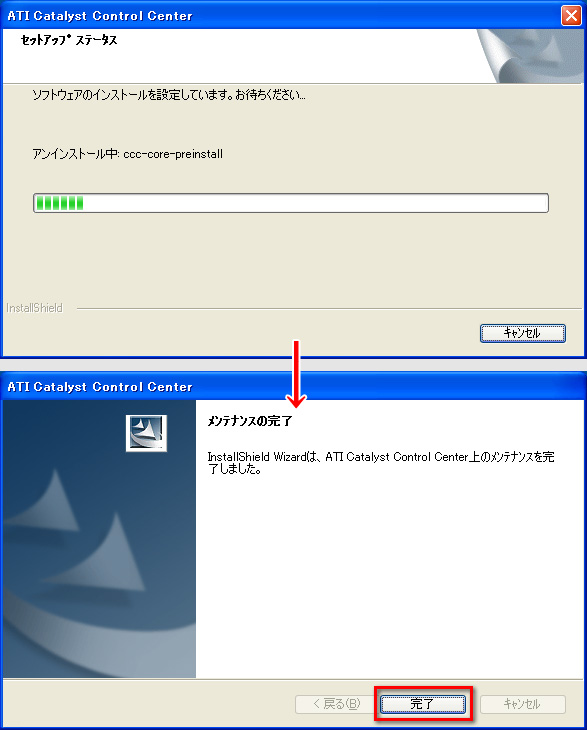Click the empty part of progress bar
The height and width of the screenshot is (730, 587).
[x=316, y=203]
